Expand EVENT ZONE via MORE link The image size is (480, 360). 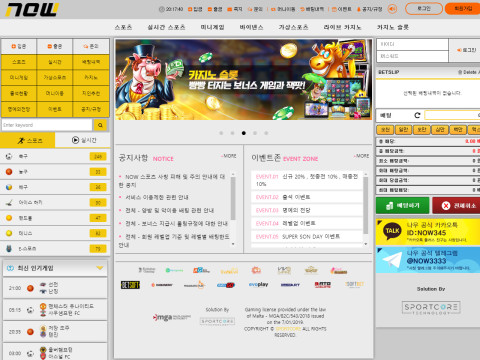361,156
